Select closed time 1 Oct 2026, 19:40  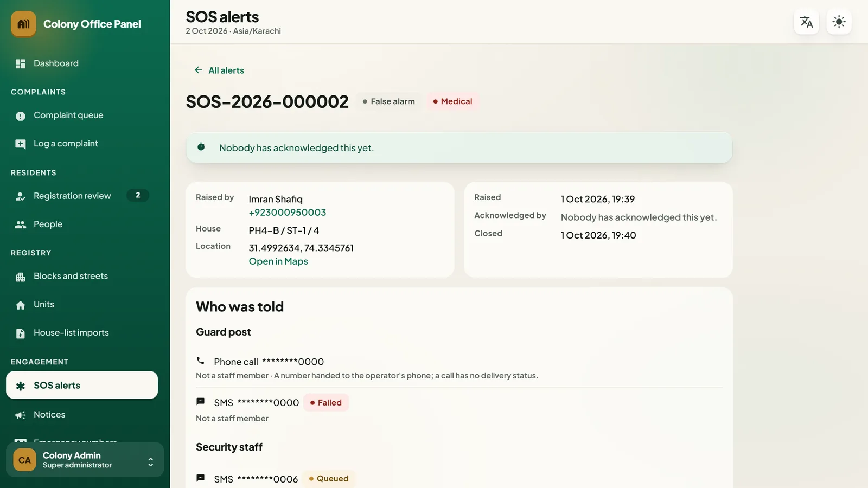pos(598,235)
